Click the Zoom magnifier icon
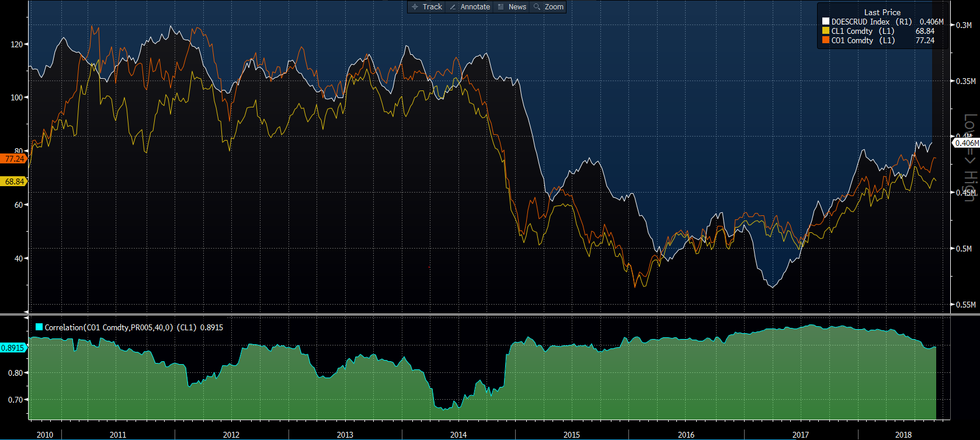 537,7
